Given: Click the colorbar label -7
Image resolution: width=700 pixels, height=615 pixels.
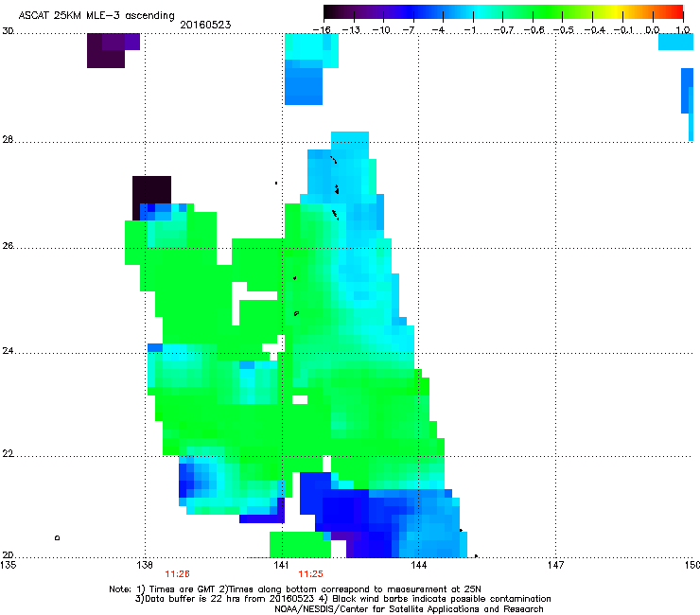Looking at the screenshot, I should [409, 30].
